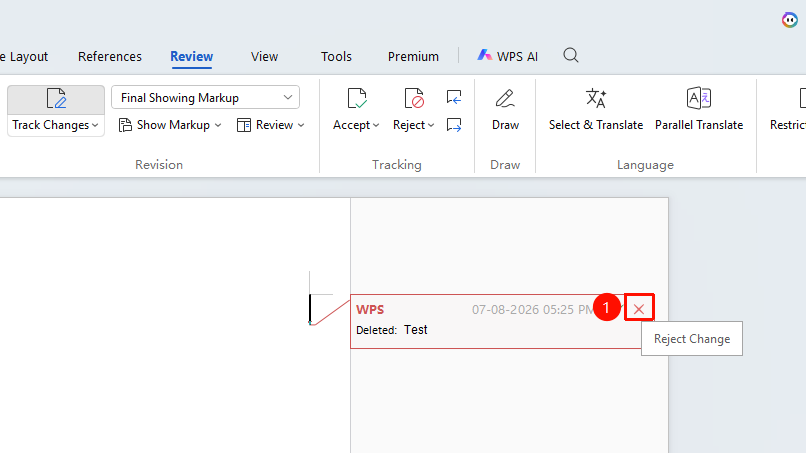This screenshot has width=806, height=453.
Task: Click the WPS author name in comment
Action: 370,310
